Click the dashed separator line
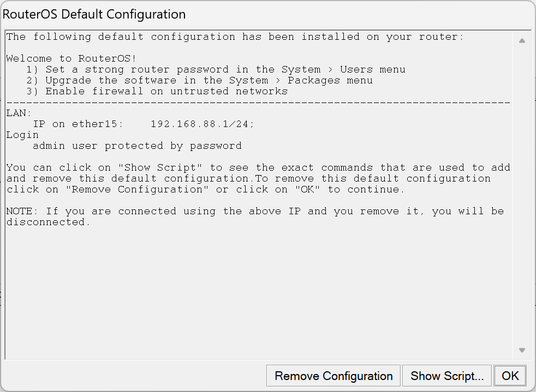Image resolution: width=536 pixels, height=392 pixels. tap(258, 102)
